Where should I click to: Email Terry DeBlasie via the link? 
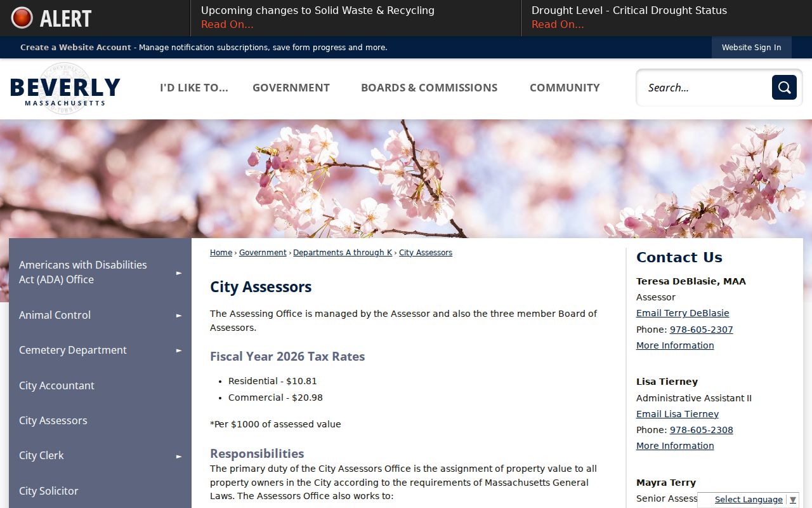pyautogui.click(x=683, y=313)
